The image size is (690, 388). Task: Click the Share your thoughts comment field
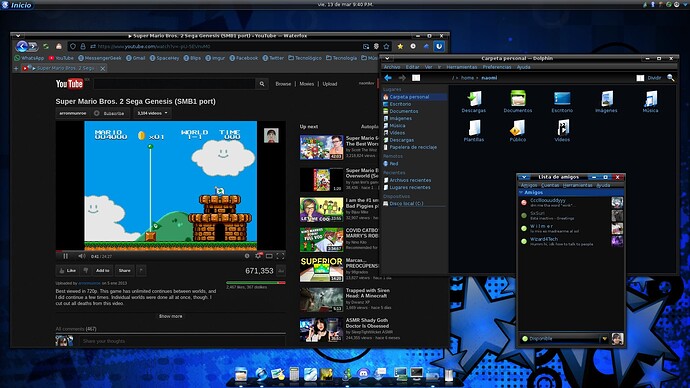coord(183,341)
